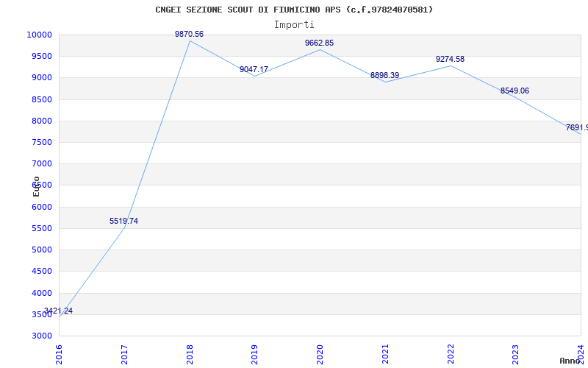
Task: Click the 7500 y-axis tick label
Action: tap(41, 142)
